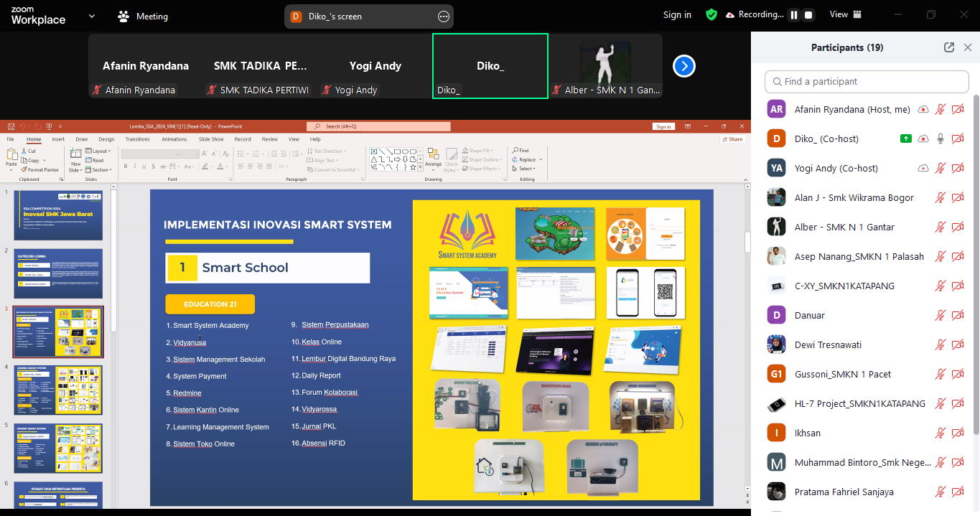980x516 pixels.
Task: Toggle Danuar's camera-off icon
Action: [958, 315]
